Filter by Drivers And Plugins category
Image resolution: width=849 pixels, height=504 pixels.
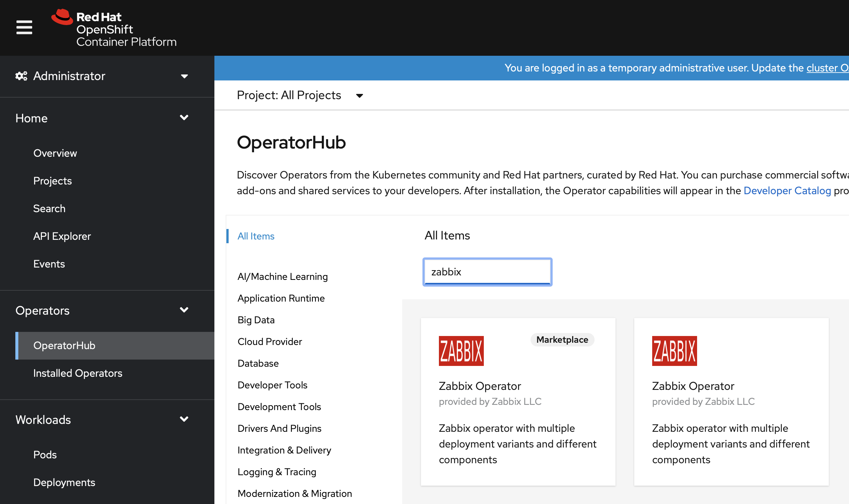point(280,428)
